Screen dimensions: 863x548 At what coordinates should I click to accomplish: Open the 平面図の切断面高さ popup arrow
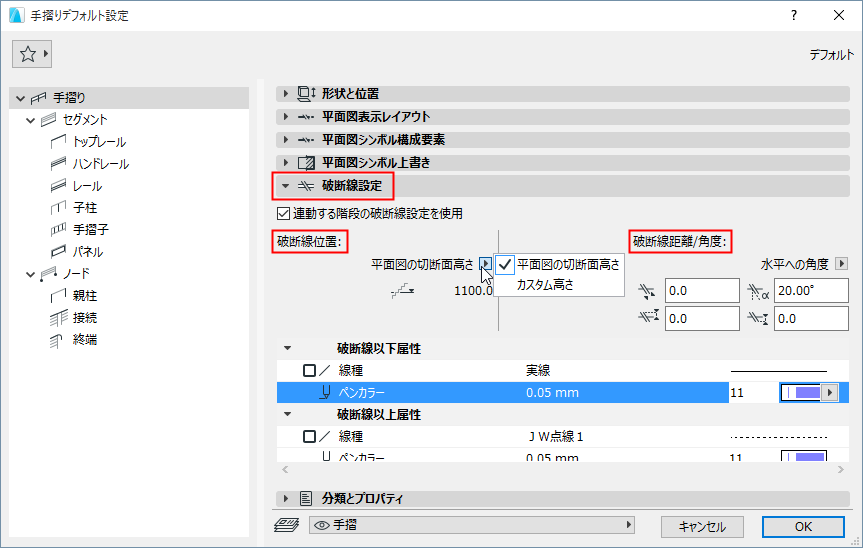point(485,264)
